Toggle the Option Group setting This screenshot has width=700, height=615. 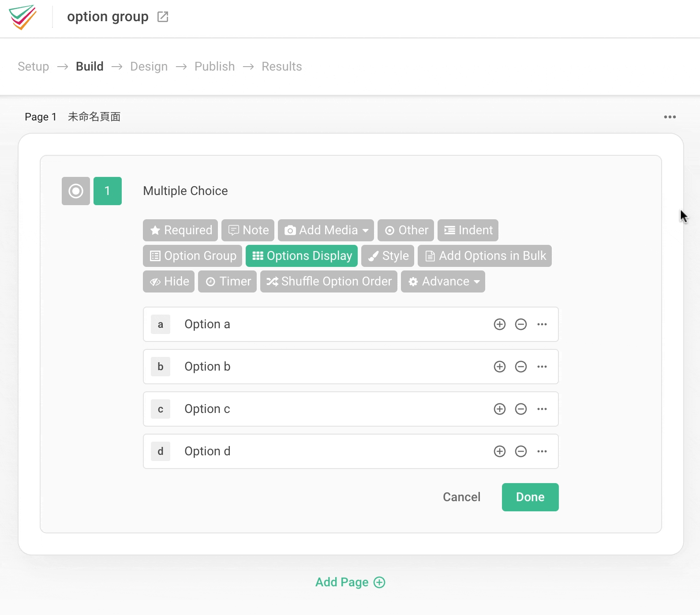pyautogui.click(x=192, y=256)
